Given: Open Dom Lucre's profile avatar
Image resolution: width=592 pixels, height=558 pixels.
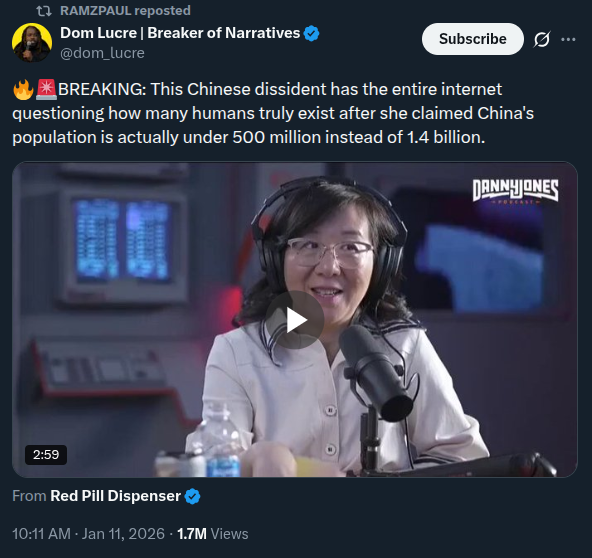Looking at the screenshot, I should point(32,42).
